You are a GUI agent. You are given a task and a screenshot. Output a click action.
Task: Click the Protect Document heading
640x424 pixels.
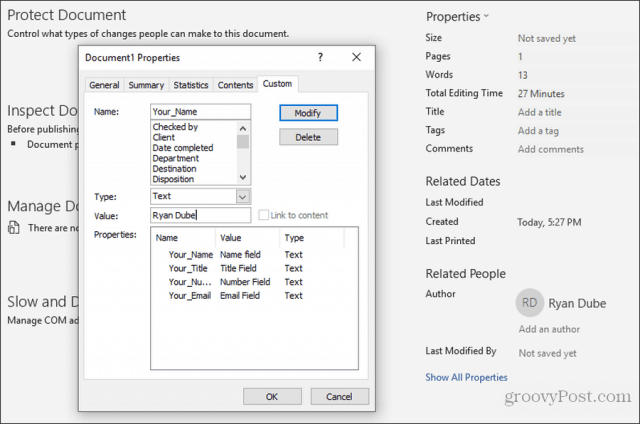[x=67, y=15]
